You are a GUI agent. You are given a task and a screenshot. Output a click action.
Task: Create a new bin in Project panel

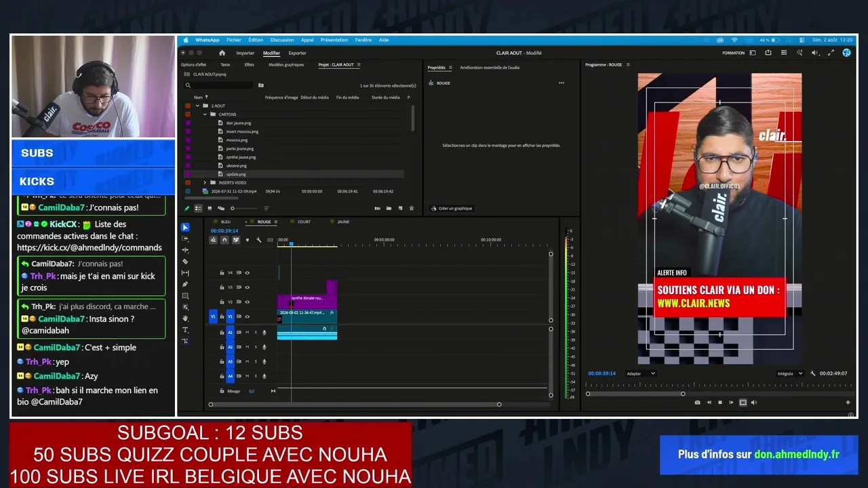pos(389,208)
